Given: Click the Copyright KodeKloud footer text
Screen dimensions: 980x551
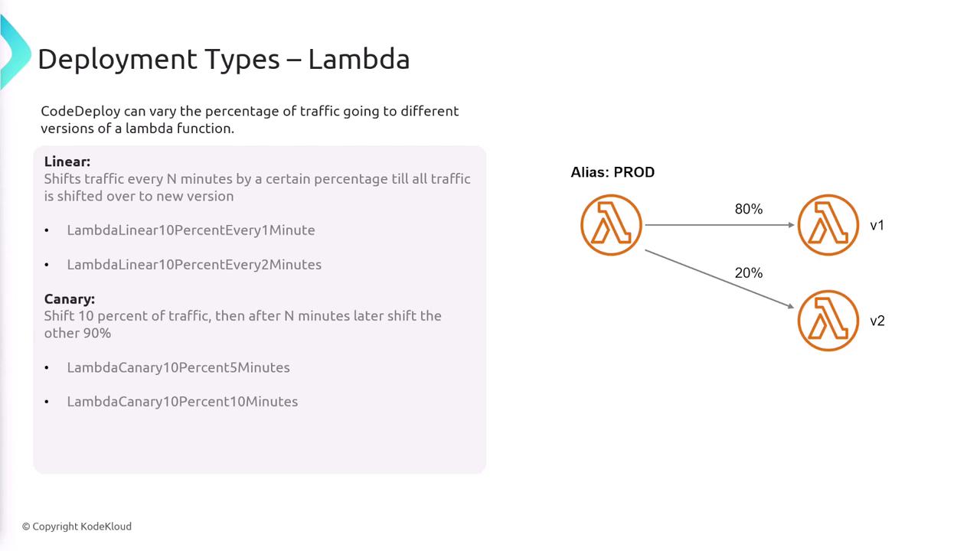Looking at the screenshot, I should click(x=77, y=527).
